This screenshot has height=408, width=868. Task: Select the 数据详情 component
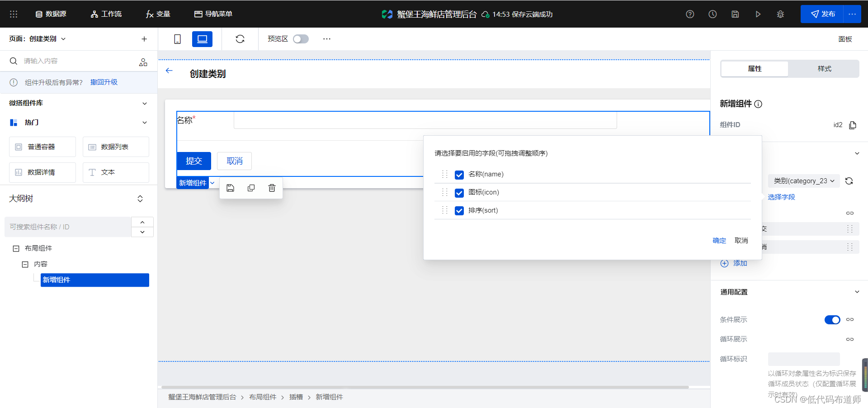click(x=42, y=172)
